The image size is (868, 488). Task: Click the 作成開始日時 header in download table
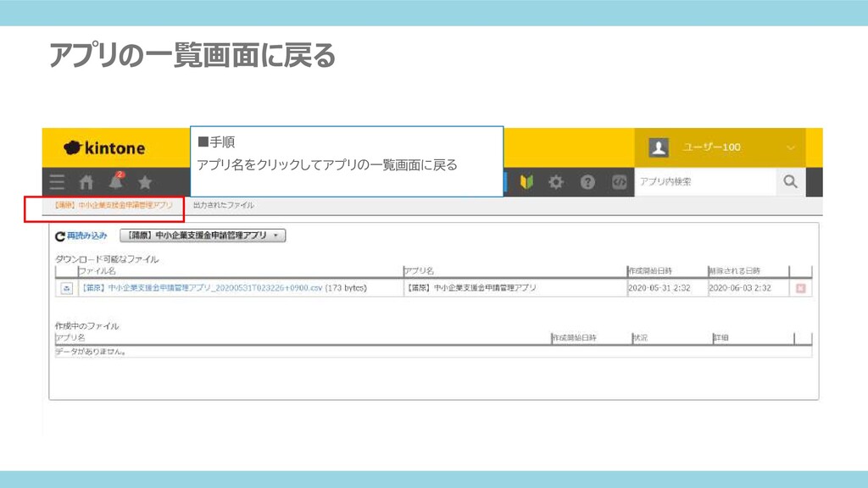click(650, 270)
